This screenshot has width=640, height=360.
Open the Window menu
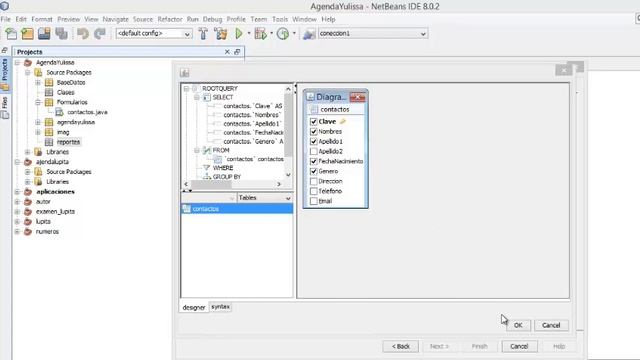(x=304, y=19)
